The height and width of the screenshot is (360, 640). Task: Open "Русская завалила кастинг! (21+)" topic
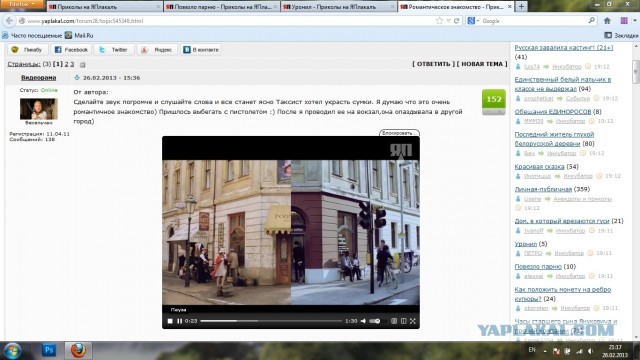click(564, 48)
